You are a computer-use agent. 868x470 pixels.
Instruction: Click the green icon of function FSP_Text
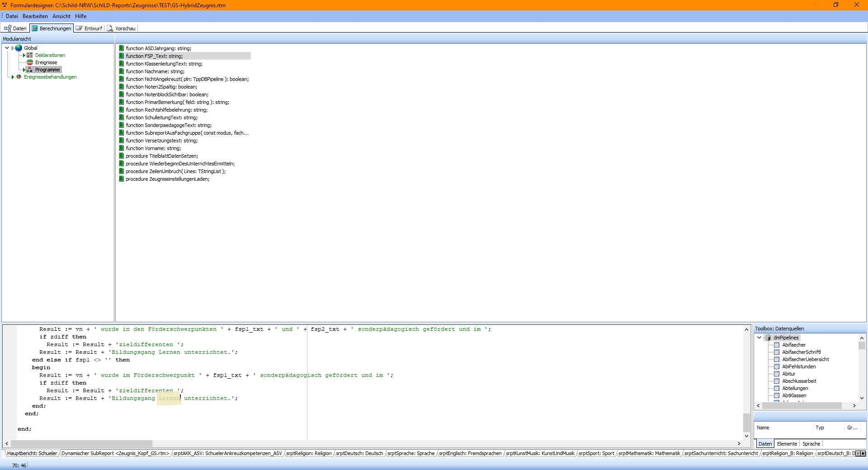(122, 56)
